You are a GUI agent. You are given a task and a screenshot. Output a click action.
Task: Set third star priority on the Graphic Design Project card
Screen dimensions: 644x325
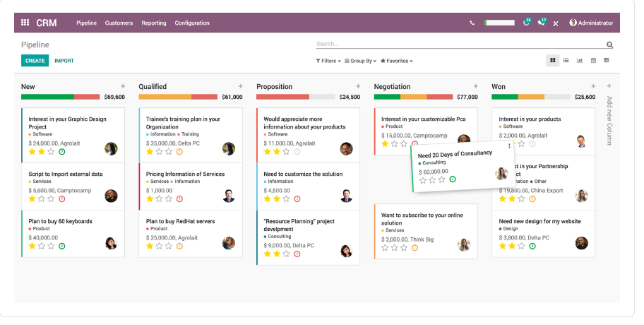tap(51, 152)
